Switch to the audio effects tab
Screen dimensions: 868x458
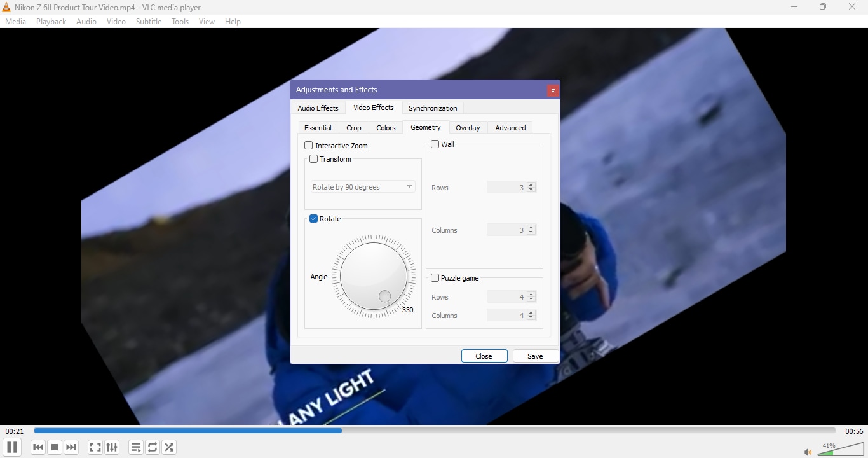pyautogui.click(x=318, y=109)
